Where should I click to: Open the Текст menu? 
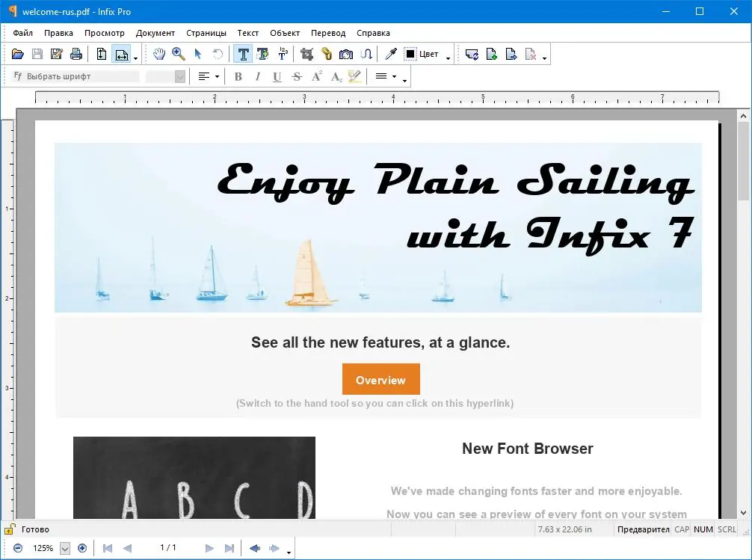248,33
